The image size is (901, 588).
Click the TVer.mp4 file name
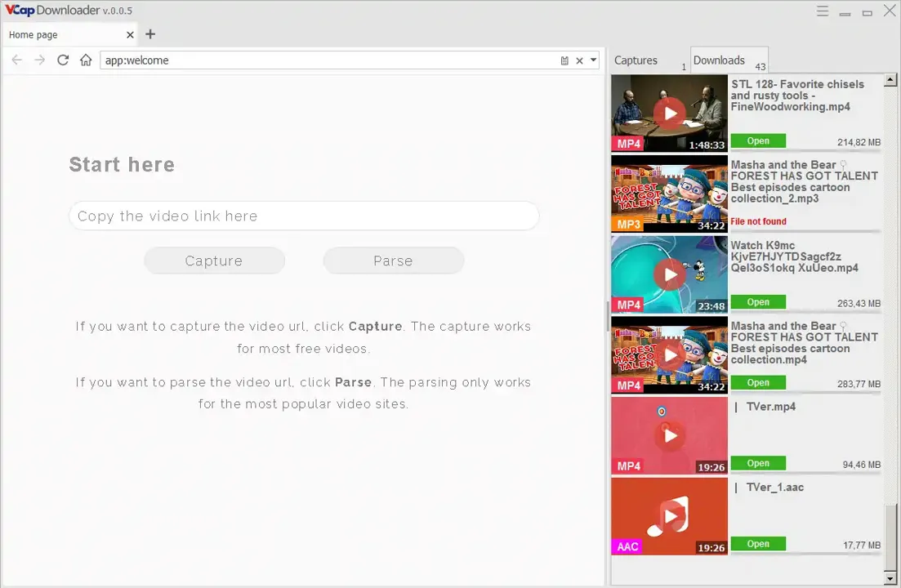[770, 407]
